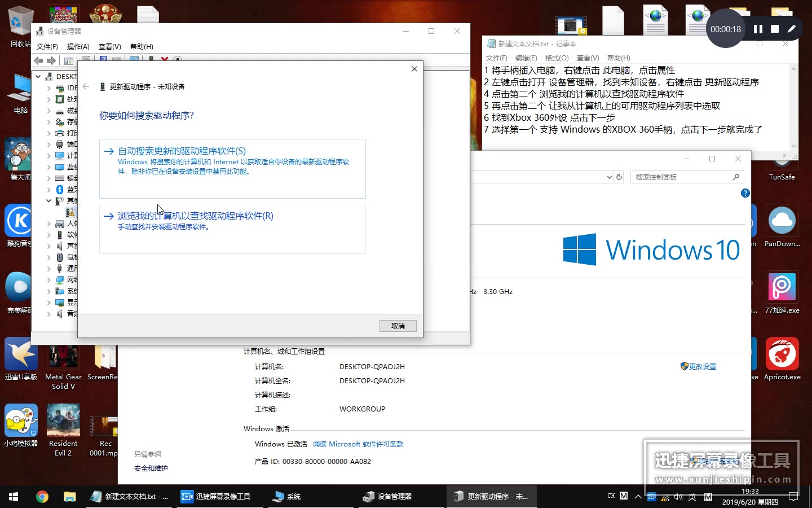The height and width of the screenshot is (508, 812).
Task: Open the notification center icon
Action: [x=793, y=497]
